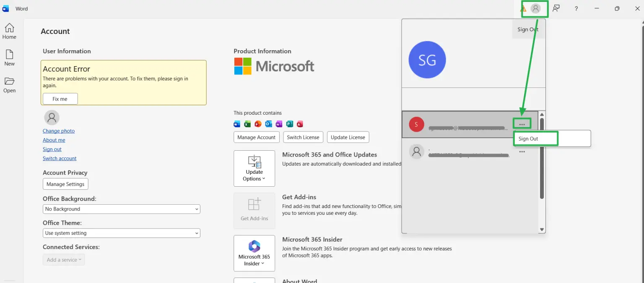Viewport: 644px width, 283px height.
Task: Open the Home page in sidebar
Action: [x=9, y=31]
